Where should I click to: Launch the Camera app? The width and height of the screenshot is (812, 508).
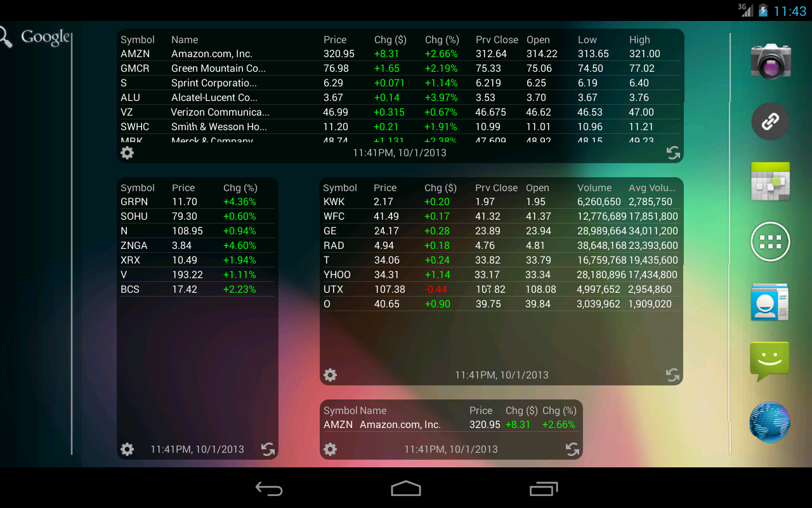pos(771,61)
